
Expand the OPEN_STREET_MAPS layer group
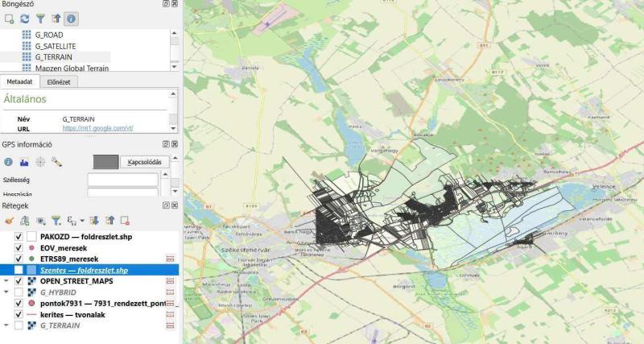coord(6,281)
